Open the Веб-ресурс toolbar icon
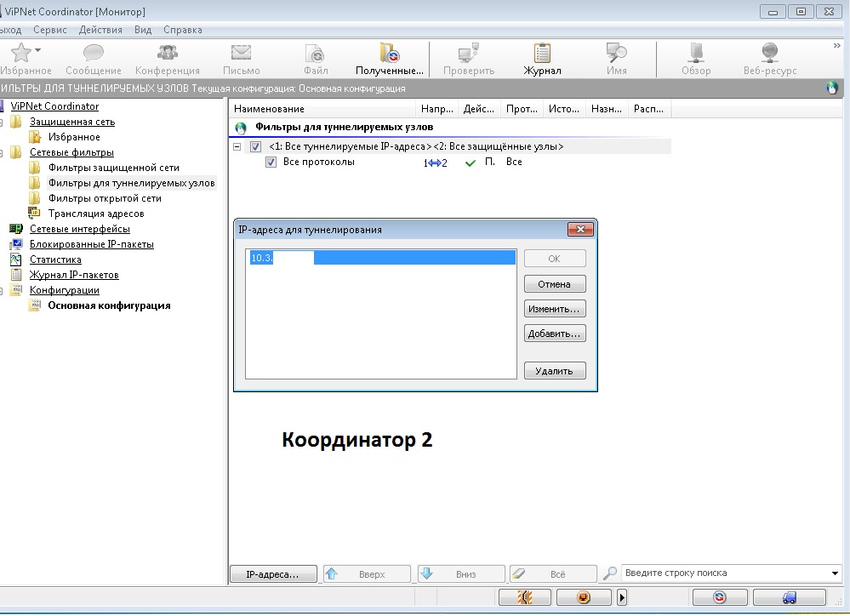This screenshot has height=616, width=850. coord(770,53)
